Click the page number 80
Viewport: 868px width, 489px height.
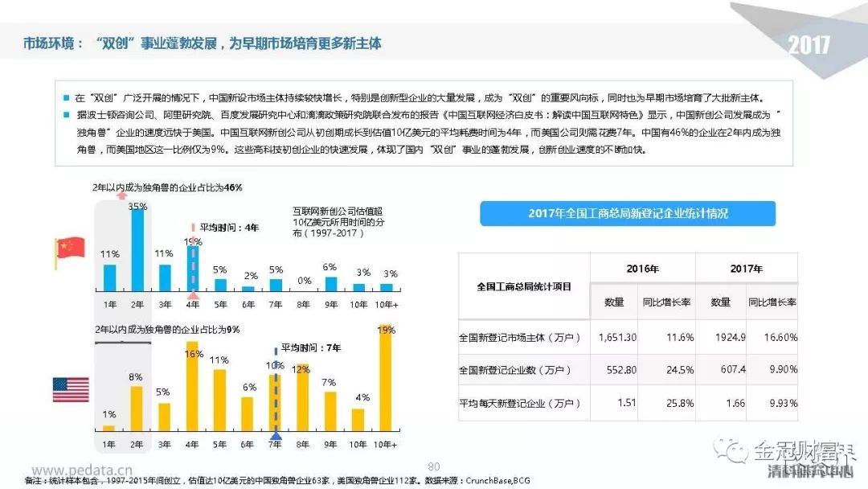pyautogui.click(x=434, y=466)
